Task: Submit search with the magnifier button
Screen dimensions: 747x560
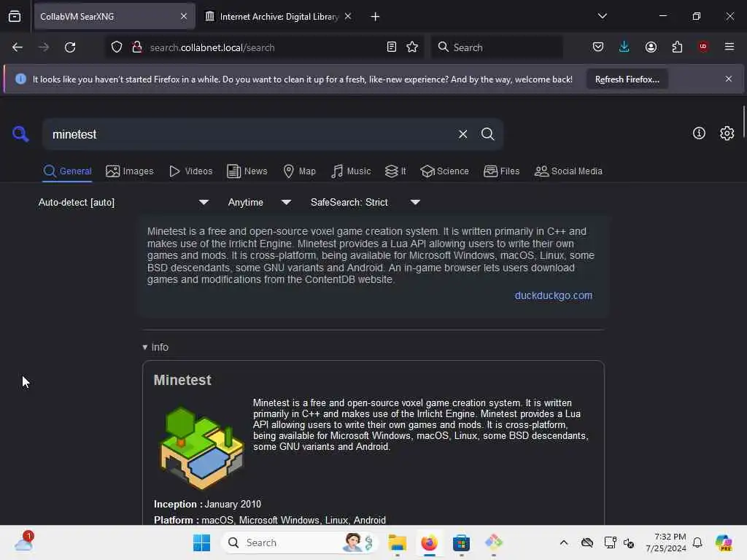Action: point(487,134)
